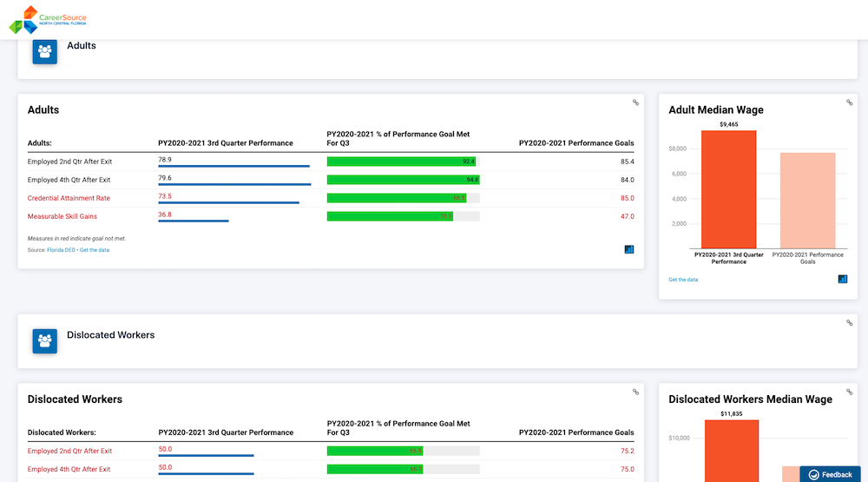The height and width of the screenshot is (482, 868).
Task: Click the 84.0 performance goal value
Action: [x=628, y=180]
